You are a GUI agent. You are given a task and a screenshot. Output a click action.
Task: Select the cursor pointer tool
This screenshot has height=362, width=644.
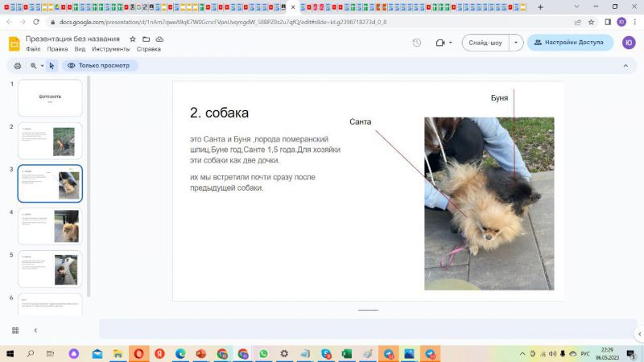pyautogui.click(x=52, y=66)
